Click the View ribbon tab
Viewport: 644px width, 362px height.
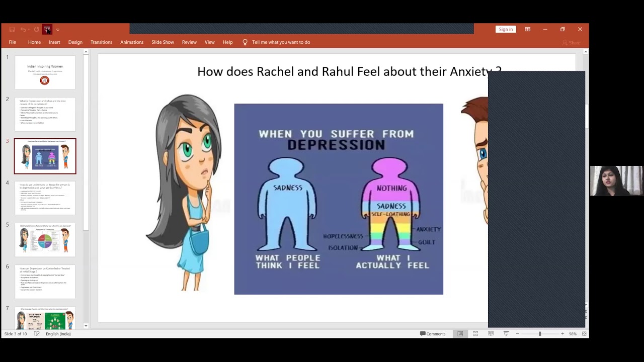coord(210,42)
